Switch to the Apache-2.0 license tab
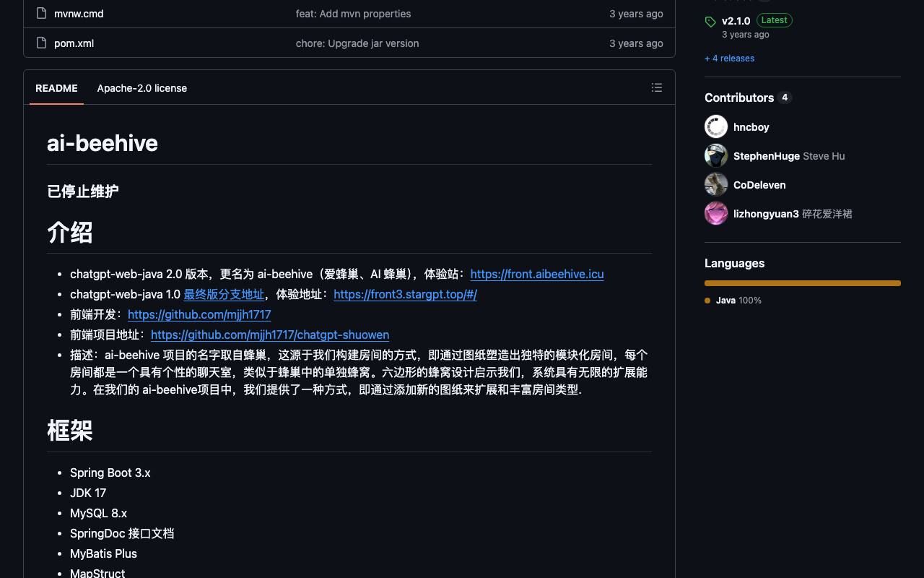The image size is (924, 578). coord(142,88)
